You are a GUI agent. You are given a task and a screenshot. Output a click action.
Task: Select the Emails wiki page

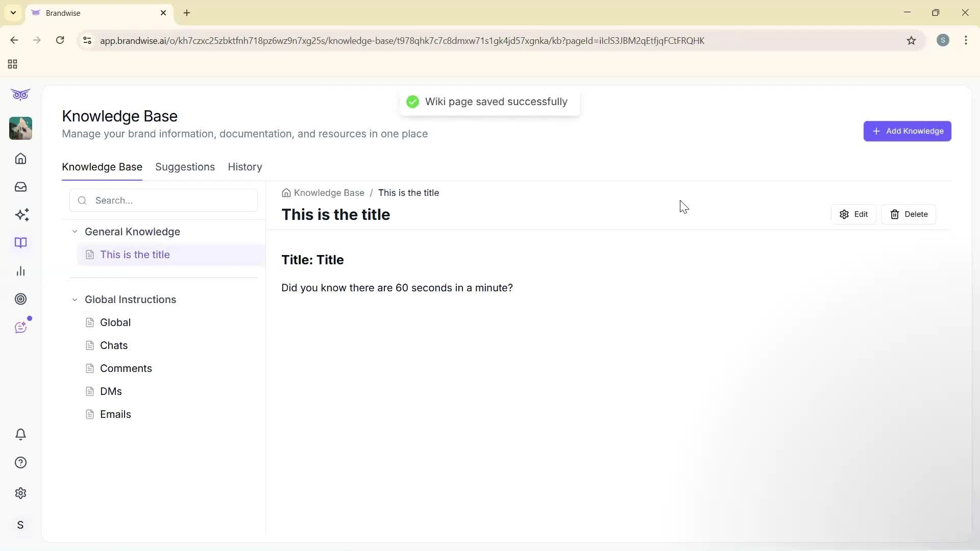[x=115, y=414]
